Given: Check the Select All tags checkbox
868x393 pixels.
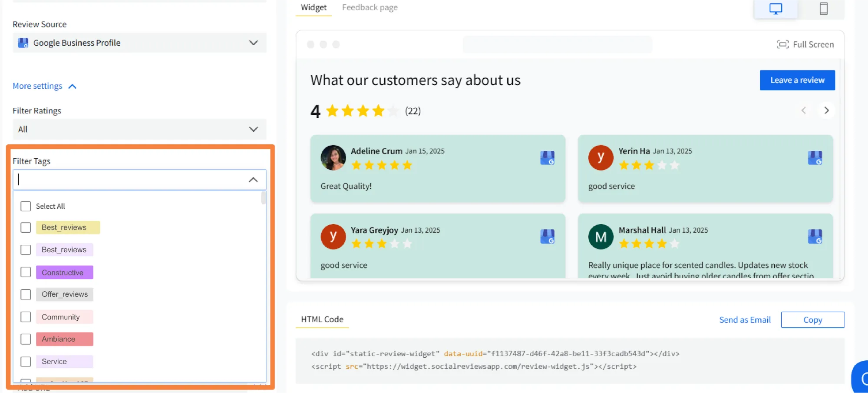Looking at the screenshot, I should [x=26, y=206].
